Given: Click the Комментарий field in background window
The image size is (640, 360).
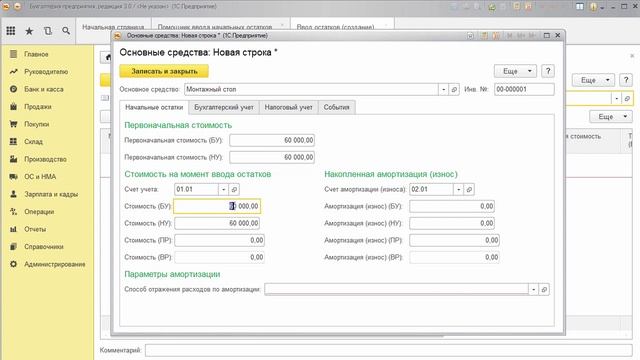Looking at the screenshot, I should coord(389,350).
